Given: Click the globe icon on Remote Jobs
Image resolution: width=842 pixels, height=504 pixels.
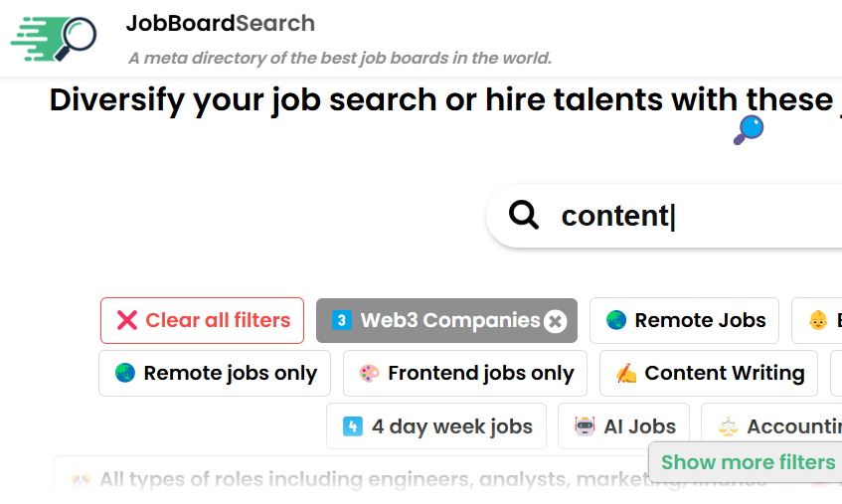Looking at the screenshot, I should [616, 320].
